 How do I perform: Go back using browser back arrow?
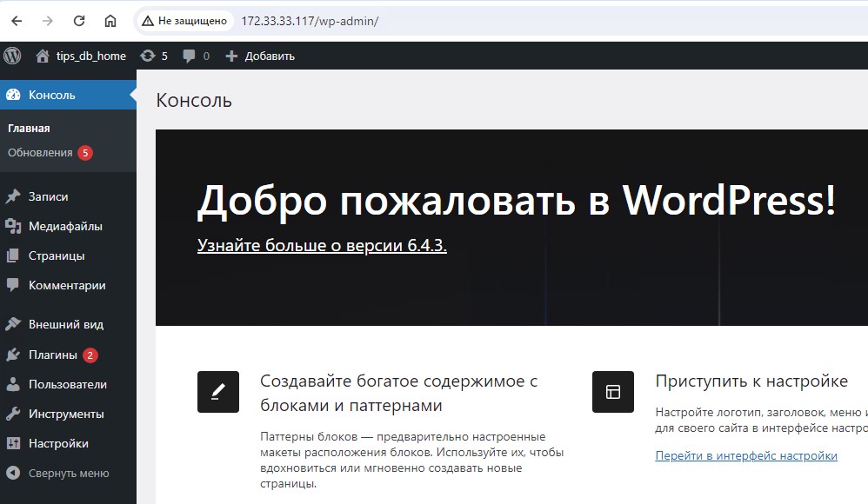pyautogui.click(x=17, y=20)
